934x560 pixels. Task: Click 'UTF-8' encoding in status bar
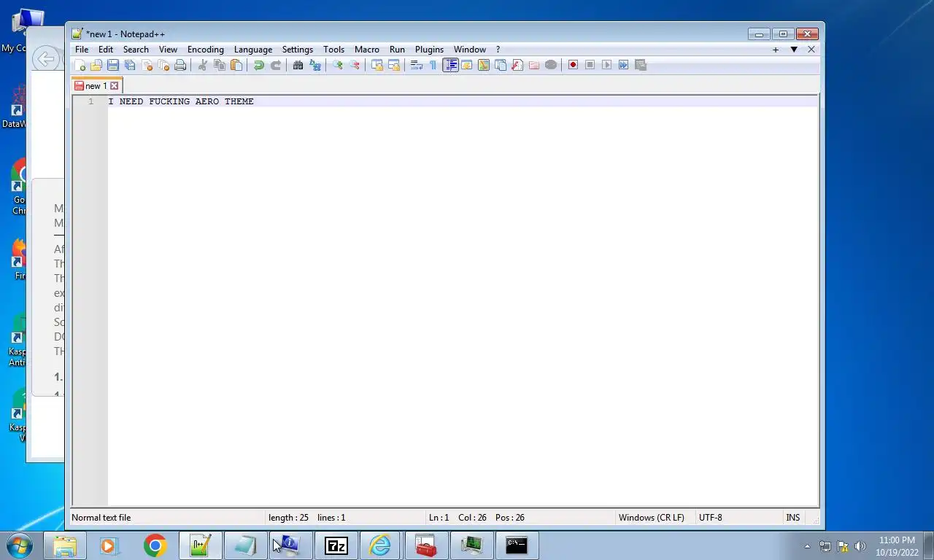point(711,518)
